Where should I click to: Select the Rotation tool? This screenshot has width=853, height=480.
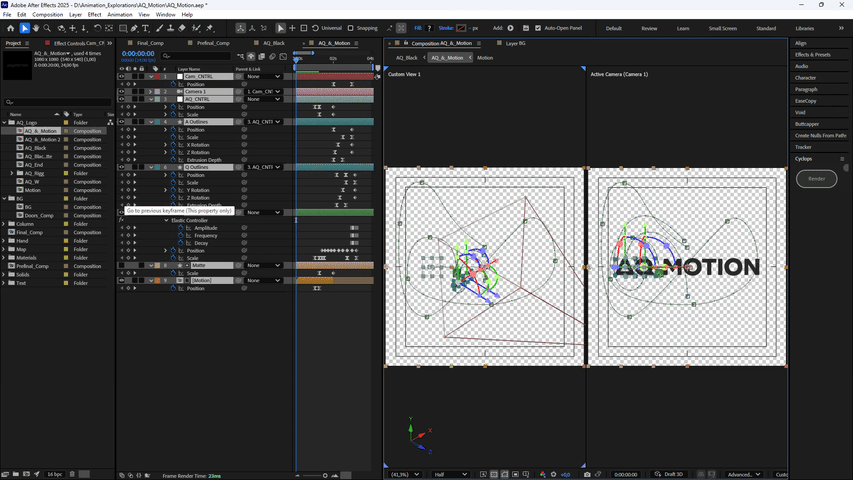pos(97,28)
